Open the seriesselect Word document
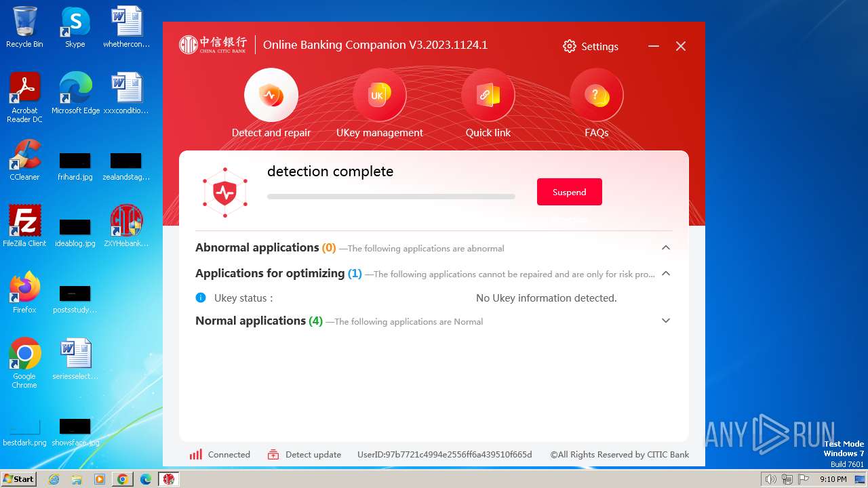This screenshot has width=868, height=488. (75, 359)
